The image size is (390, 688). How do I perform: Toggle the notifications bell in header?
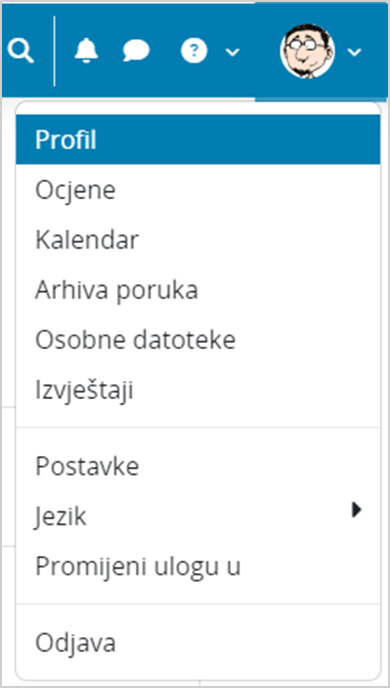point(86,51)
